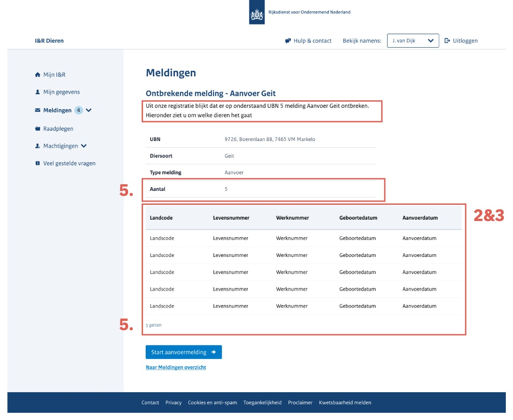Follow Naar Meldingen overzicht link
Viewport: 513px width, 420px height.
(176, 367)
